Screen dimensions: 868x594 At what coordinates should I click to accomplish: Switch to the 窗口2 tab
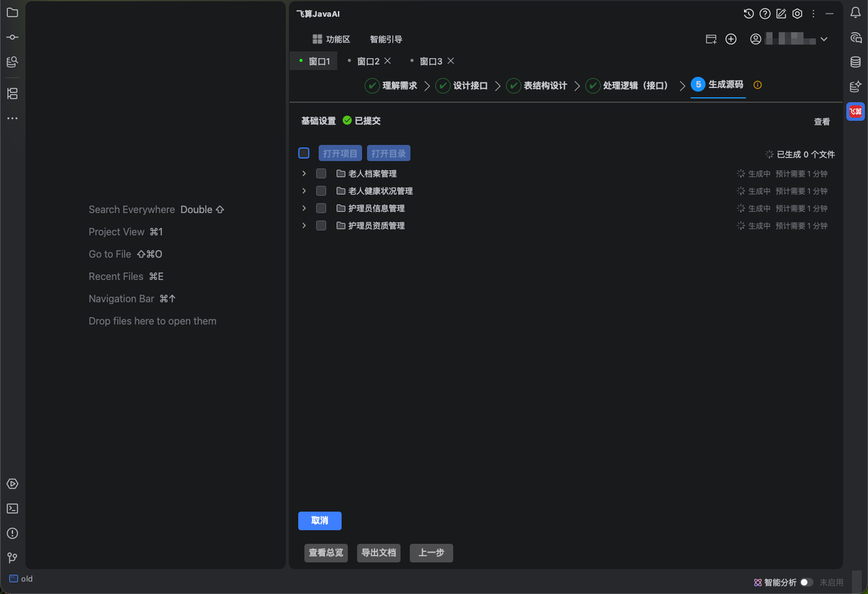click(368, 62)
